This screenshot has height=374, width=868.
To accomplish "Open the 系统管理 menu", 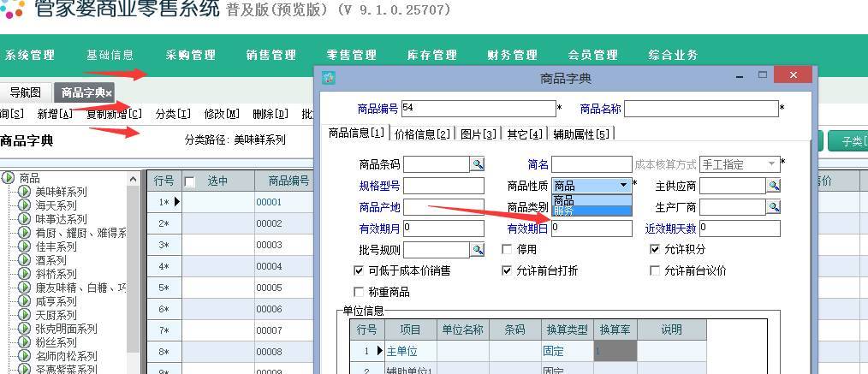I will point(30,56).
